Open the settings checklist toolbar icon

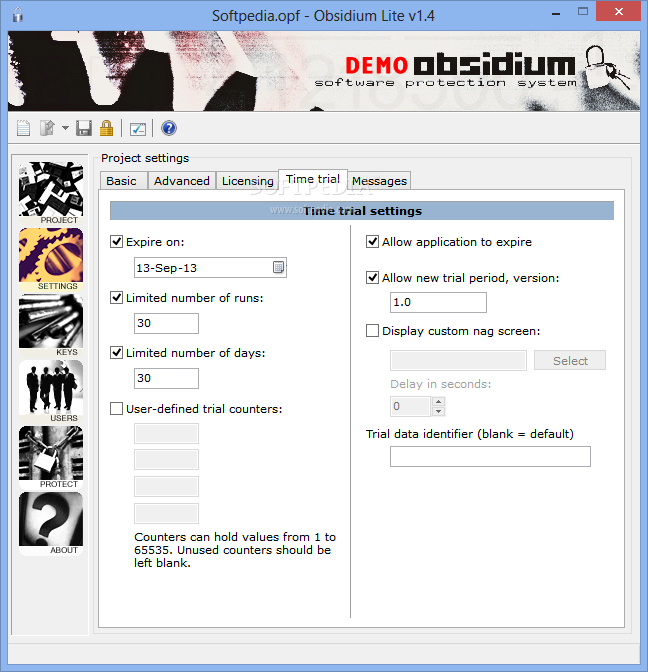138,129
